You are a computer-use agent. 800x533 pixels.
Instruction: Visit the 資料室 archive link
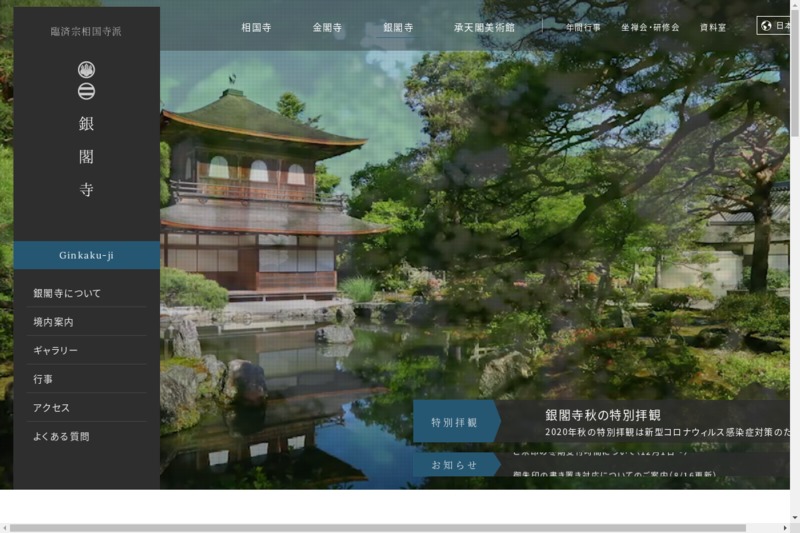coord(713,27)
